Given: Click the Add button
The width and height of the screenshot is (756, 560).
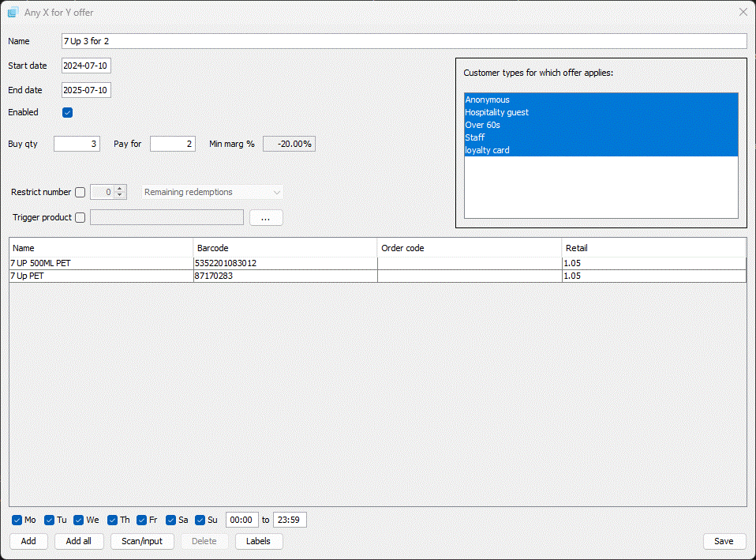Looking at the screenshot, I should click(x=28, y=541).
